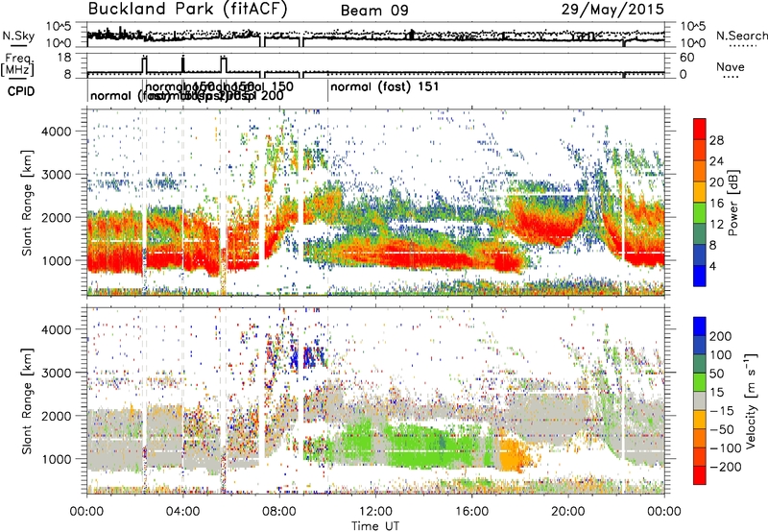
Task: Click the '60' Nave axis tick label
Action: (686, 58)
